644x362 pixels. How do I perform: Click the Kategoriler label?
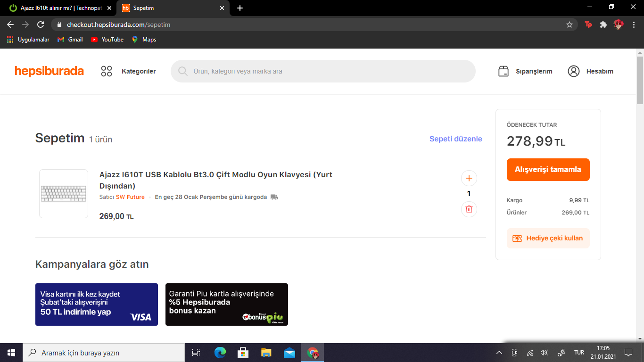pos(139,71)
